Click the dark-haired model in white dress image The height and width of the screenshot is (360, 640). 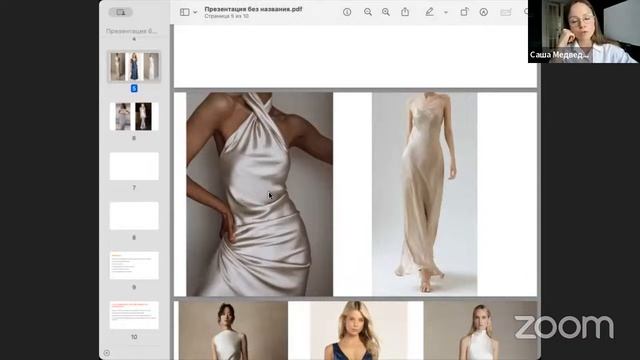click(233, 331)
